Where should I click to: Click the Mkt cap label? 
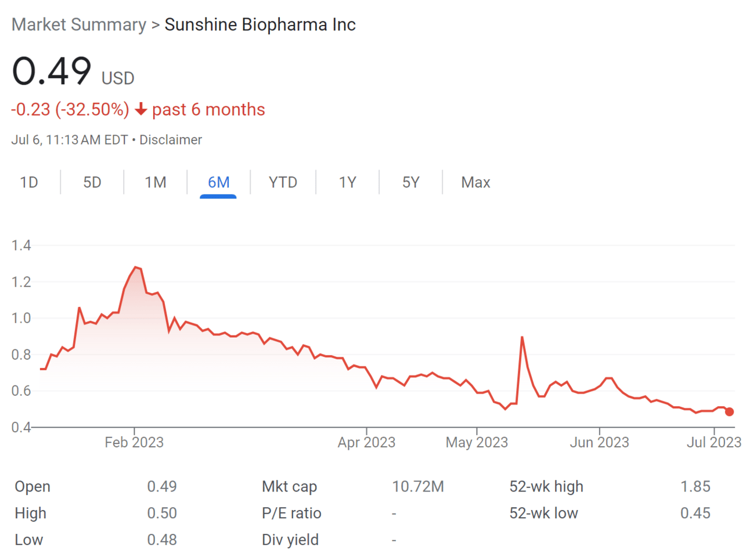(289, 487)
